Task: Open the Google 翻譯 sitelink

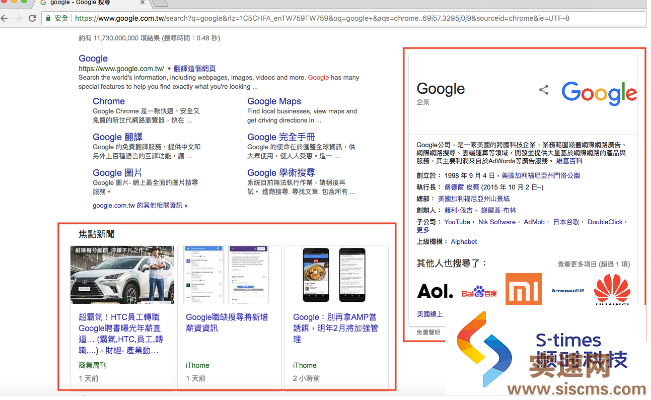Action: (x=117, y=137)
